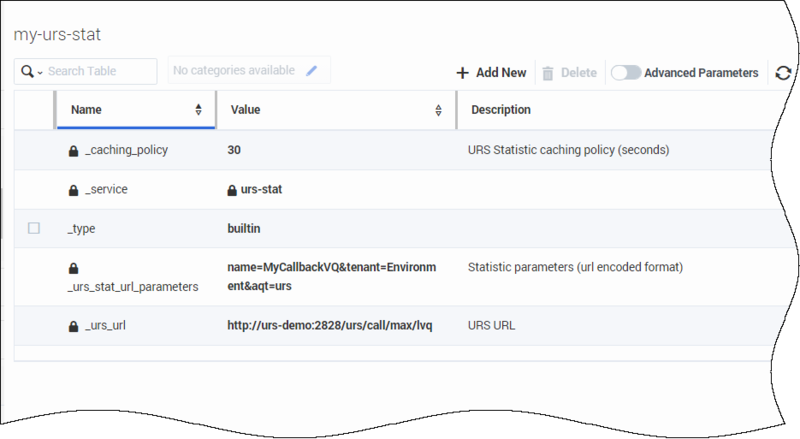Click into the Search Table field
This screenshot has height=439, width=800.
click(x=98, y=72)
